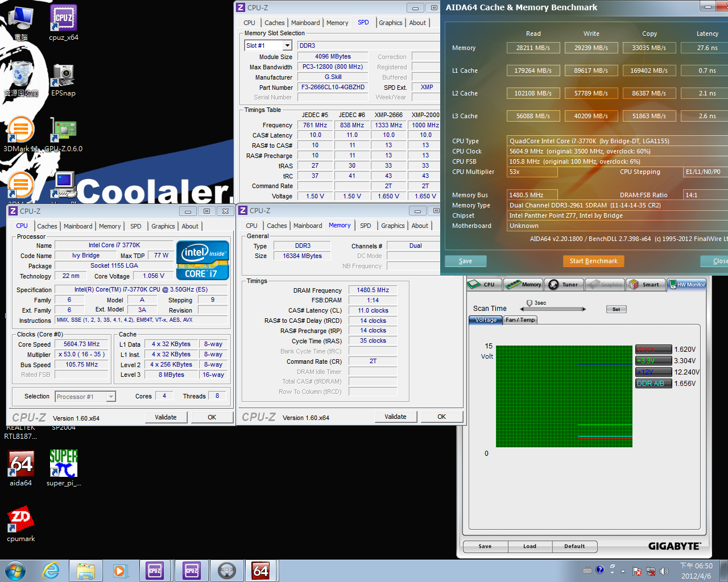
Task: Open SPD tab in Memory CPU-Z window
Action: 366,226
